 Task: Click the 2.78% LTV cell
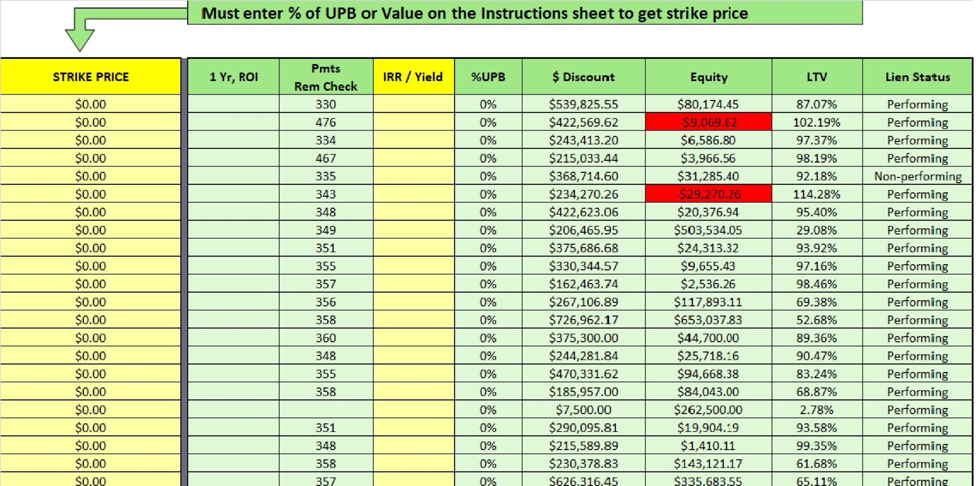[x=817, y=410]
